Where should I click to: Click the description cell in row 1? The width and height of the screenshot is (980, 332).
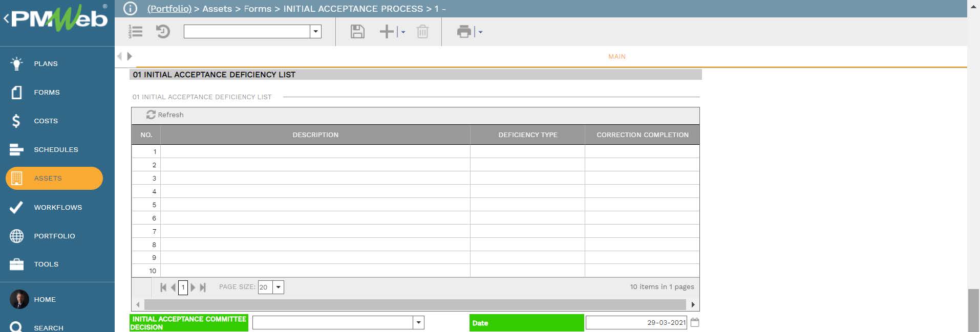tap(315, 151)
